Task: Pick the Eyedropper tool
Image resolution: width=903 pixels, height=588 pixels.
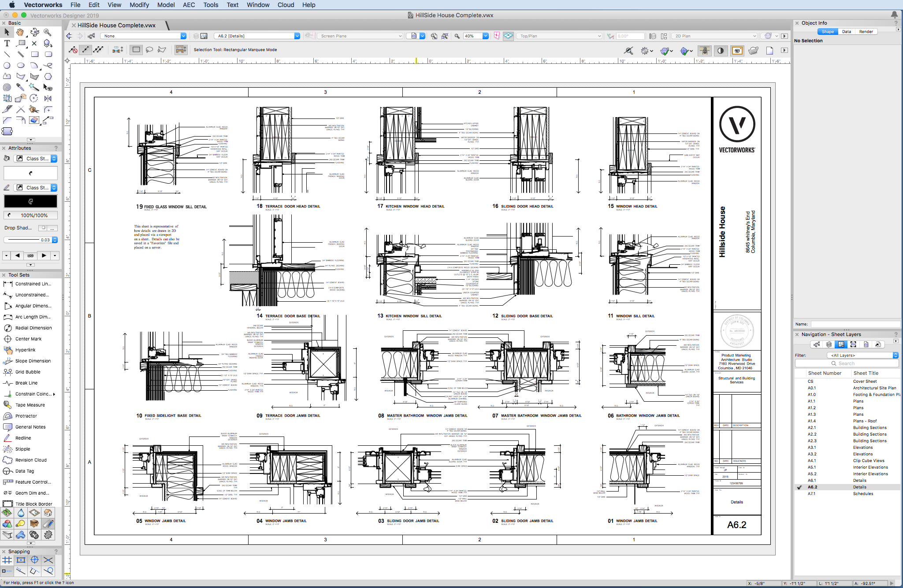Action: [20, 87]
